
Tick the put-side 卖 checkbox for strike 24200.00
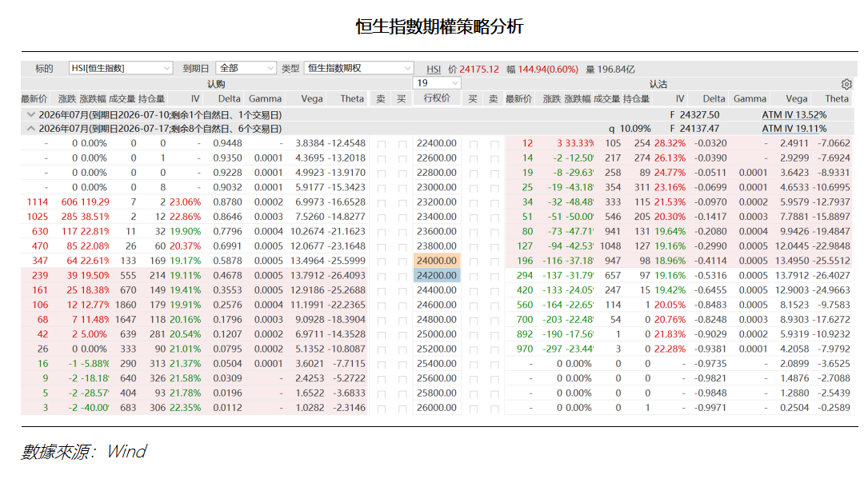click(x=494, y=277)
